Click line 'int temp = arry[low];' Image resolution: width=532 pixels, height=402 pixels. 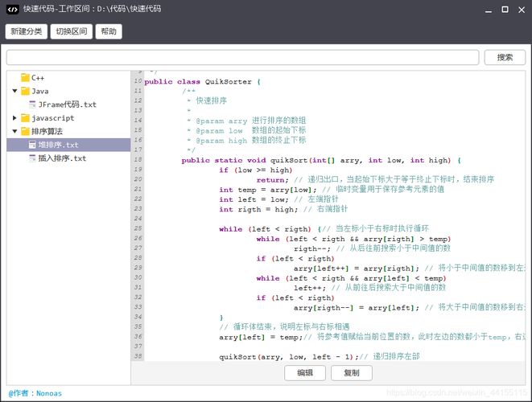(268, 190)
